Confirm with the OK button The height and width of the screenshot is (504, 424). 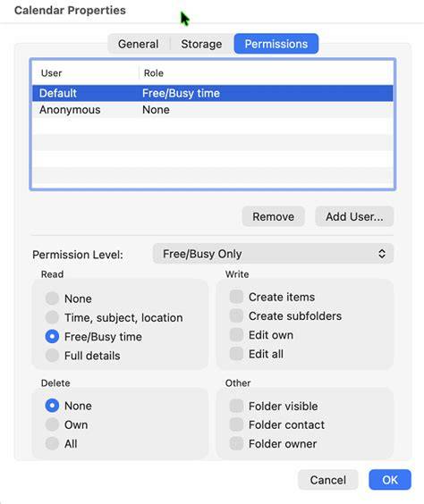[x=390, y=480]
